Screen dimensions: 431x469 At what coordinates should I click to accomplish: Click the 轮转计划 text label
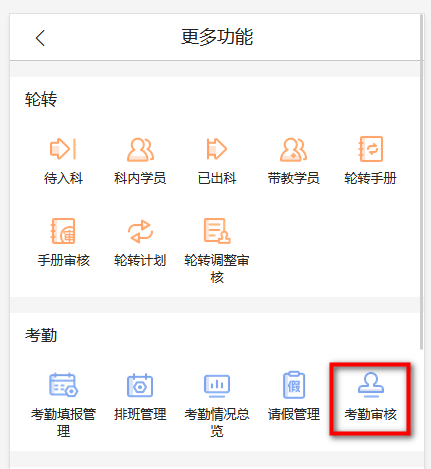pos(140,260)
